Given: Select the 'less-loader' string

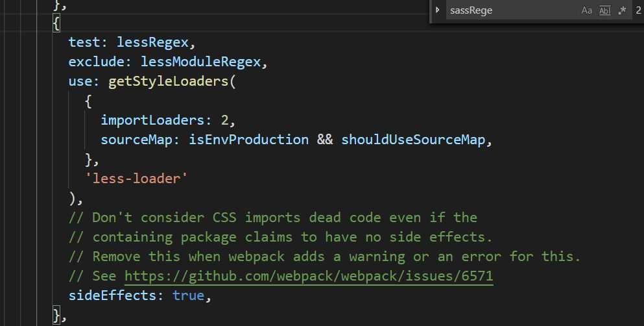Looking at the screenshot, I should point(136,179).
